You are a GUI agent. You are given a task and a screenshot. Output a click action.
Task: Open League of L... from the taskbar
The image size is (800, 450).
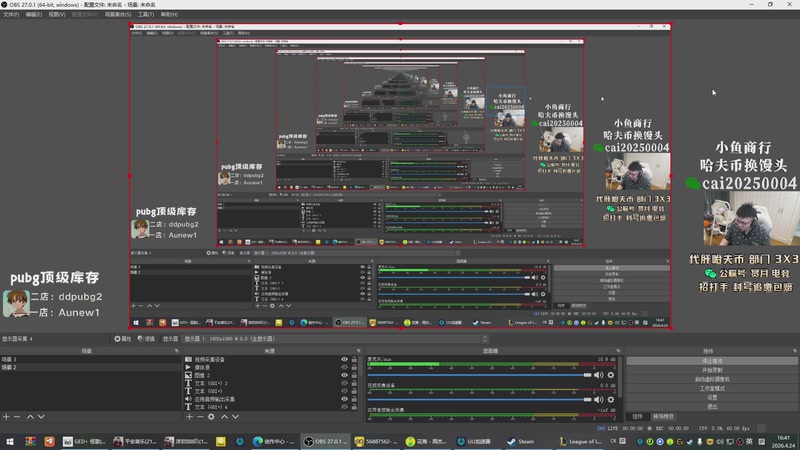click(580, 441)
